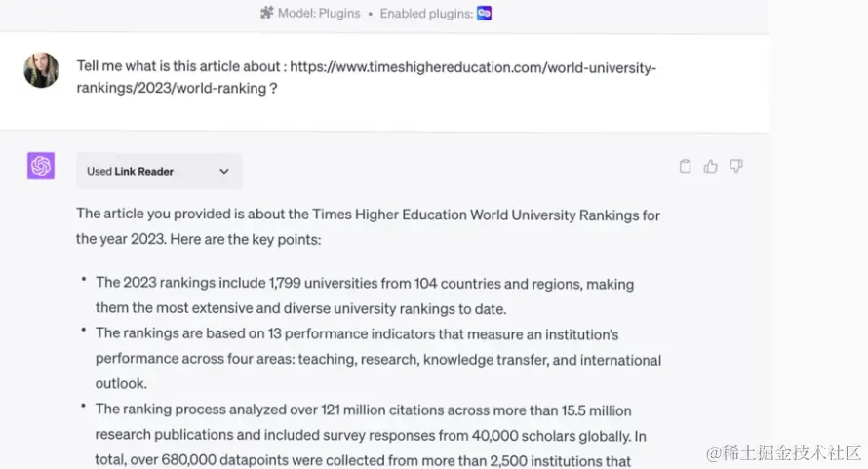Click the text 'Tell me what is this article about'
Screen dimensions: 868x469
(x=179, y=66)
